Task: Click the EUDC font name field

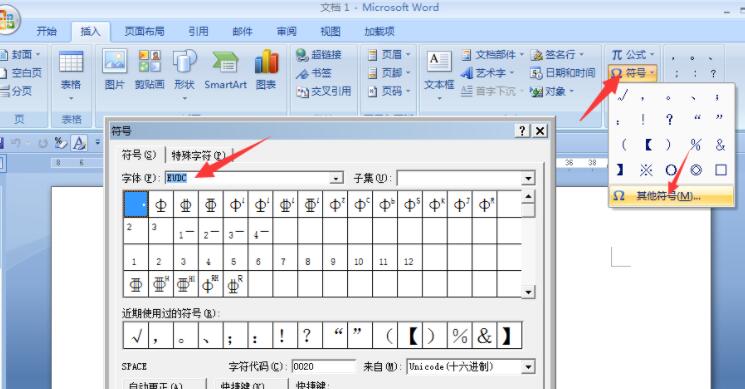Action: click(248, 178)
